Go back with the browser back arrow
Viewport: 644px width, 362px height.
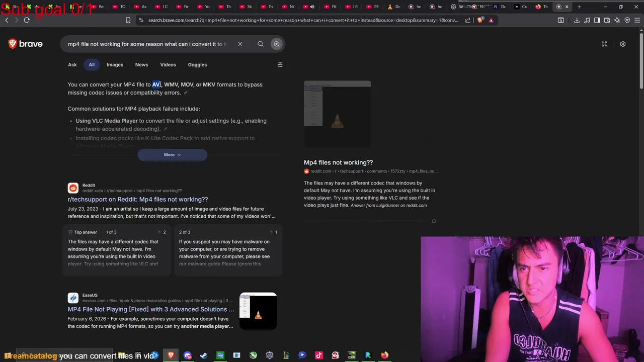click(x=7, y=20)
